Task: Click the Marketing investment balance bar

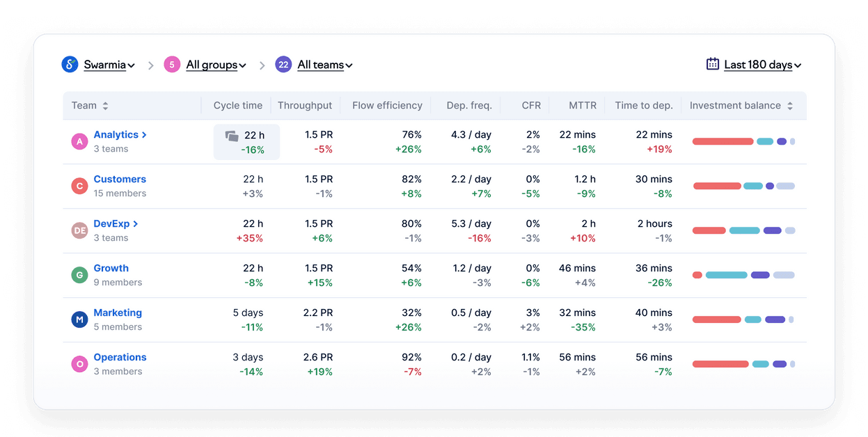Action: click(743, 319)
